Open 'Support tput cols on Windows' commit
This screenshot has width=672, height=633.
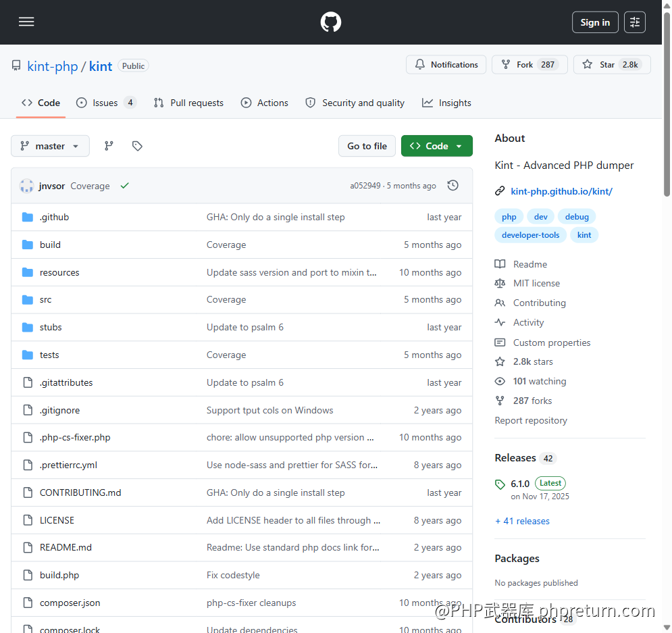pyautogui.click(x=269, y=410)
